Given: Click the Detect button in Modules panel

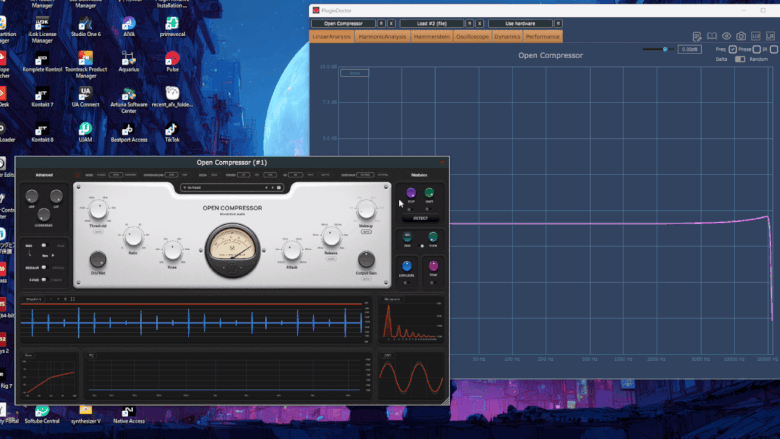Looking at the screenshot, I should click(x=420, y=217).
